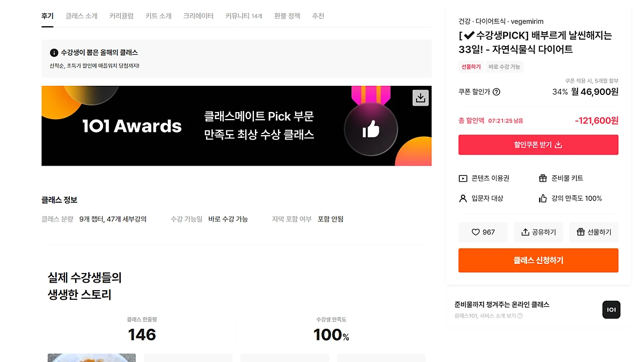Screen dimensions: 644x362
Task: Click the thumbs-up icon by 강의 만족도 100%
Action: pos(543,198)
